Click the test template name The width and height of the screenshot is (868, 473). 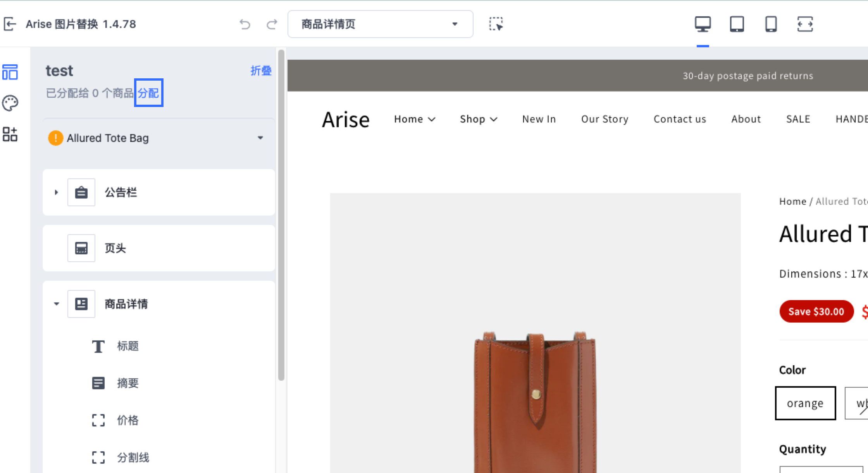click(59, 71)
